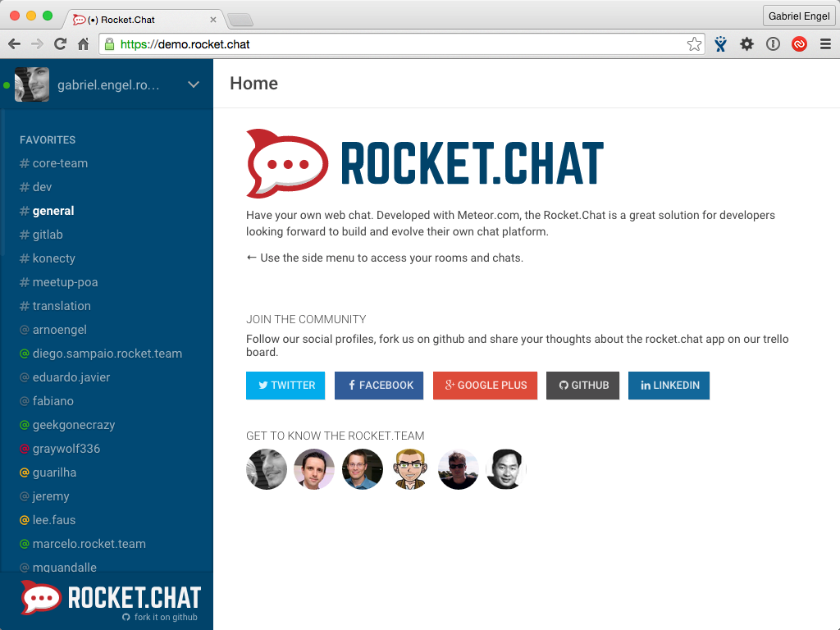
Task: Click the LINKEDIN button
Action: [669, 386]
